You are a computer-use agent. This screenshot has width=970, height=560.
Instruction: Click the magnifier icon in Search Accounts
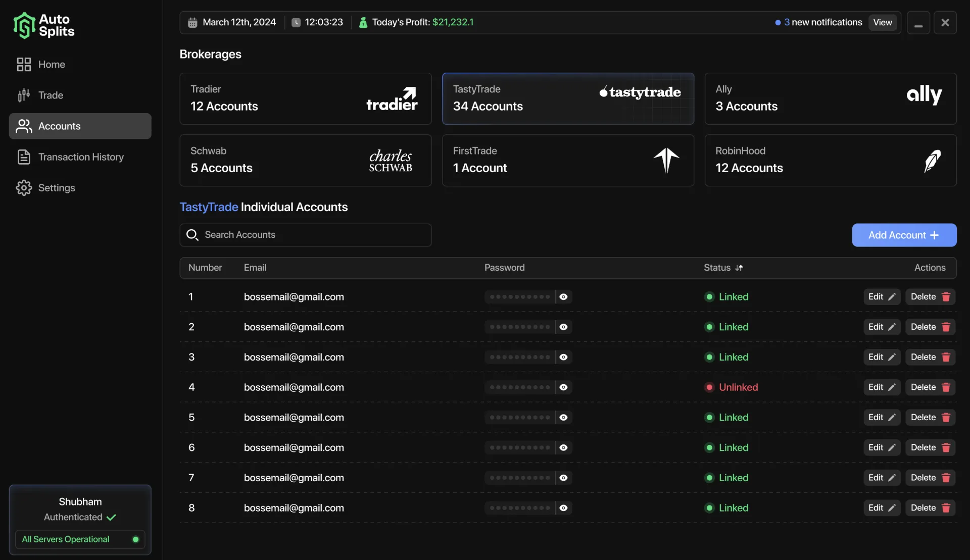click(x=192, y=235)
